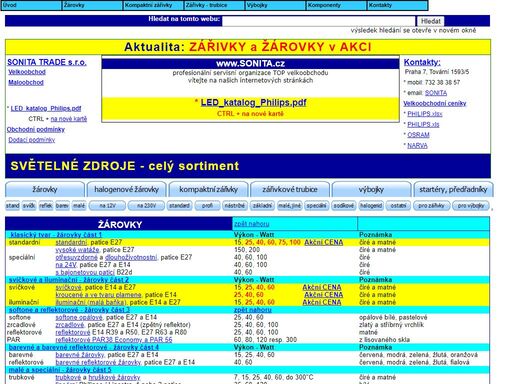Viewport: 512px width, 384px height.
Task: Click the Hledat search button
Action: pyautogui.click(x=430, y=21)
